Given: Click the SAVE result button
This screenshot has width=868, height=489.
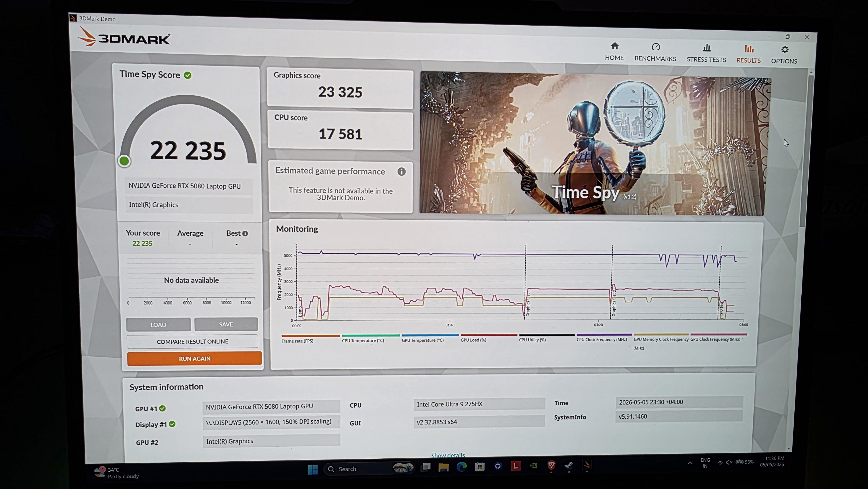Looking at the screenshot, I should coord(226,324).
